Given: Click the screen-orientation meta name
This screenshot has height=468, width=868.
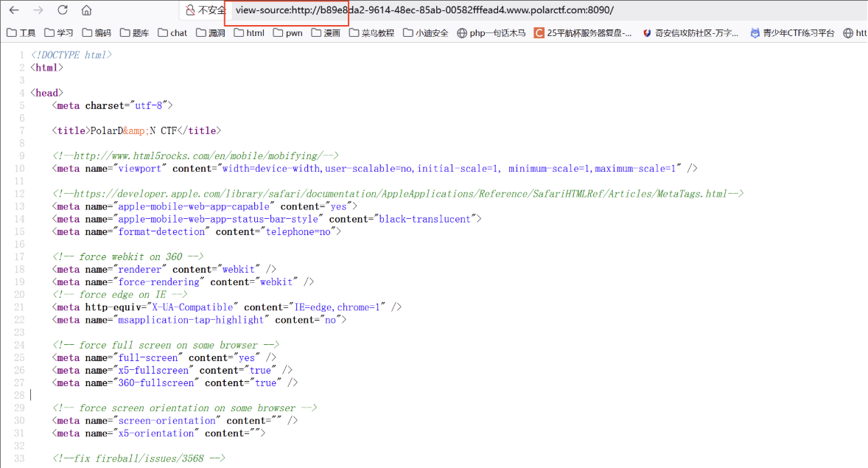Looking at the screenshot, I should click(x=167, y=420).
